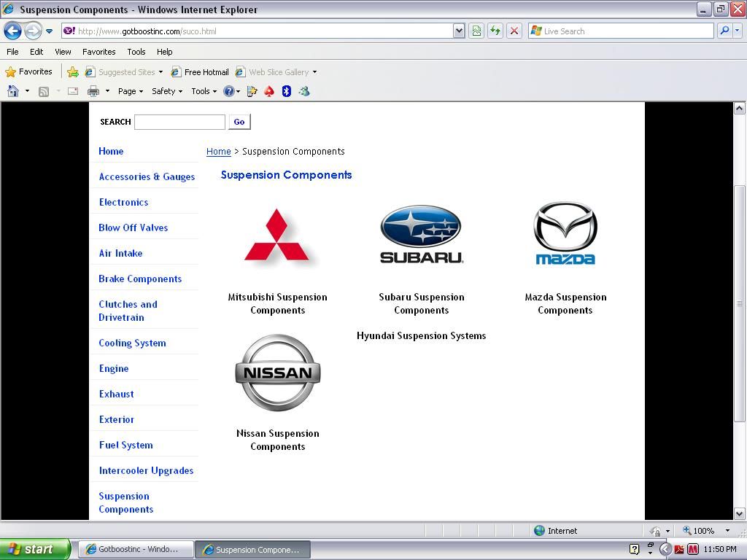Click the Windows Start button
747x560 pixels.
35,549
